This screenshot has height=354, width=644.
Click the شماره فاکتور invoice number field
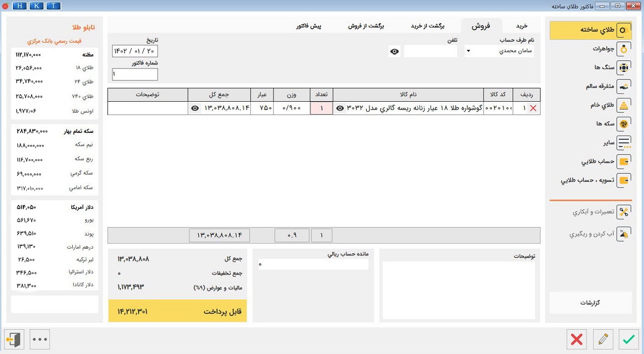click(x=135, y=74)
